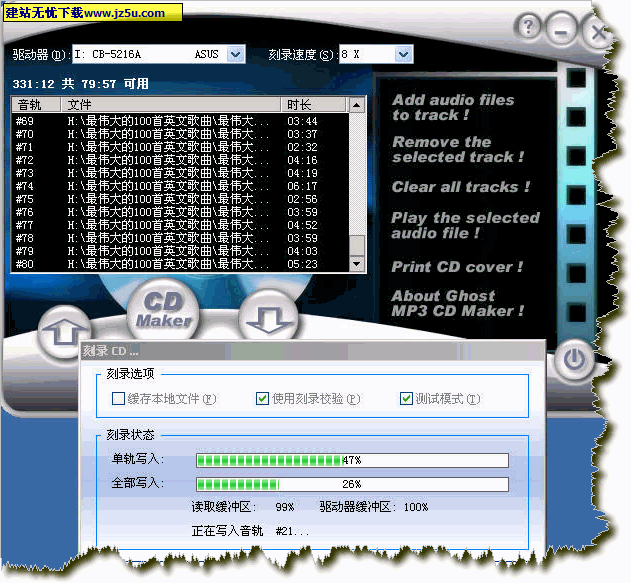The width and height of the screenshot is (631, 583).
Task: Open the 驱动器 drive dropdown
Action: pos(236,54)
